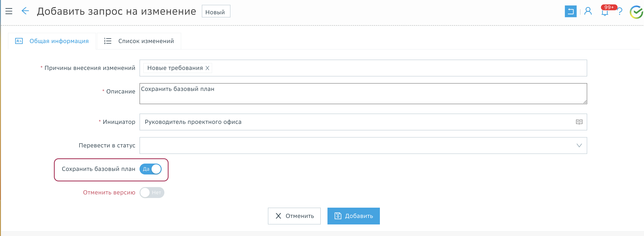This screenshot has width=644, height=236.
Task: Switch to the Список изменений tab
Action: click(x=139, y=41)
